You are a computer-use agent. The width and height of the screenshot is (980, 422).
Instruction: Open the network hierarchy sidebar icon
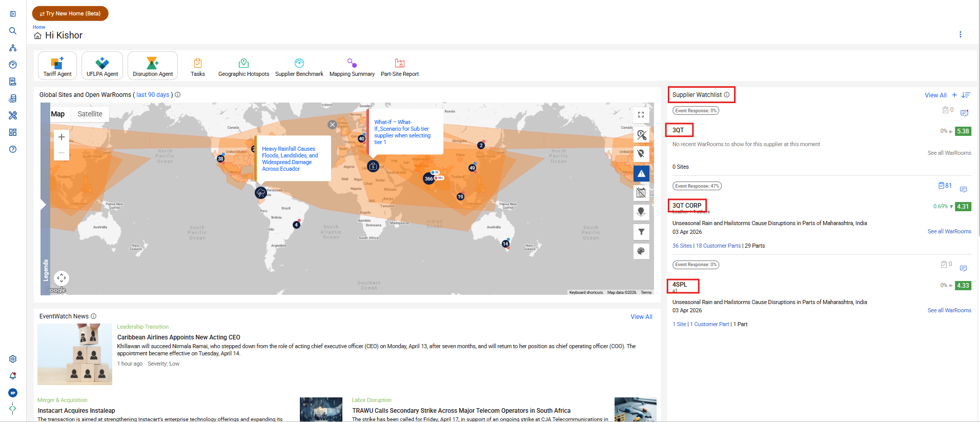coord(13,48)
